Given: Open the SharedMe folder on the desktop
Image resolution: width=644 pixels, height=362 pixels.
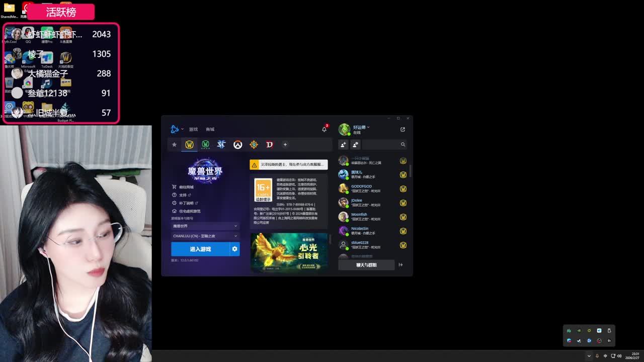Looking at the screenshot, I should [x=9, y=10].
